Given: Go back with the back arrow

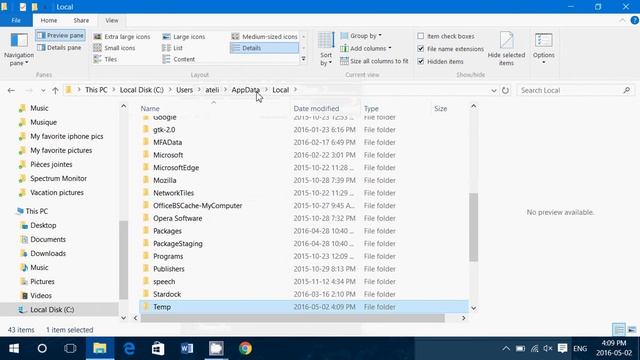Looking at the screenshot, I should tap(11, 90).
